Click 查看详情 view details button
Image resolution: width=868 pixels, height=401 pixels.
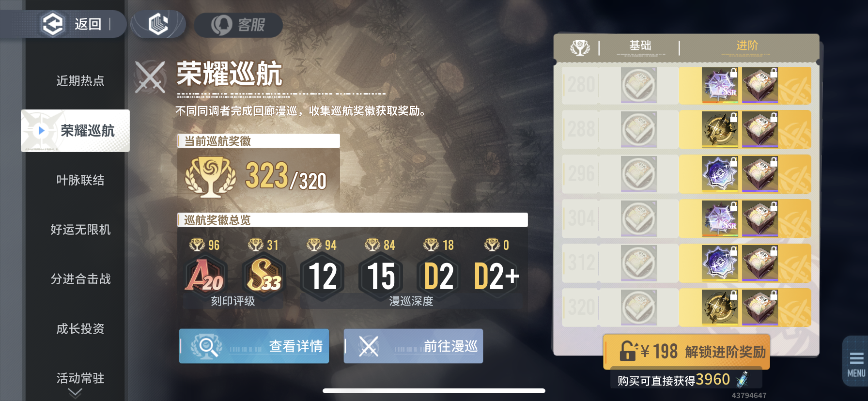[x=254, y=346]
